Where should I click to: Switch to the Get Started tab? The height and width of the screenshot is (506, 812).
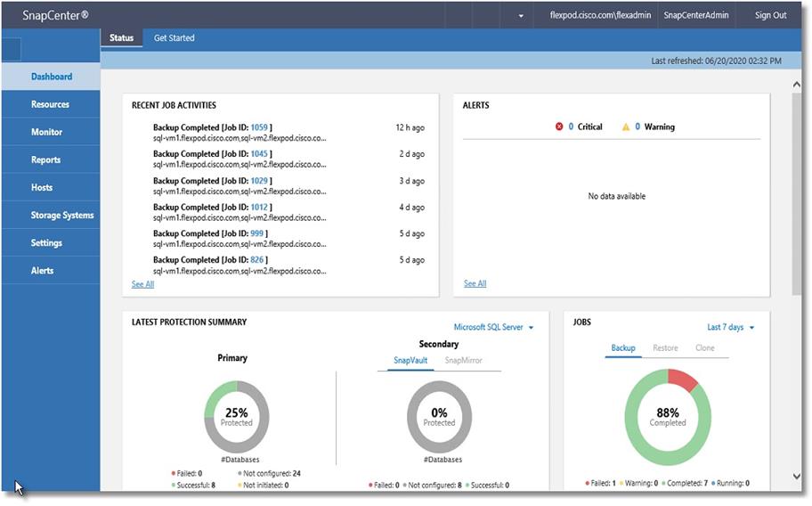[x=174, y=37]
